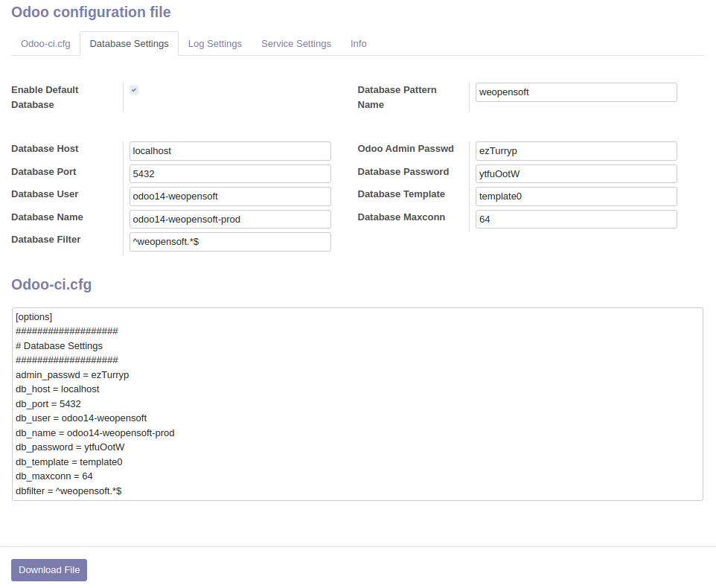Click inside the Odoo-ci.cfg text area

click(357, 404)
